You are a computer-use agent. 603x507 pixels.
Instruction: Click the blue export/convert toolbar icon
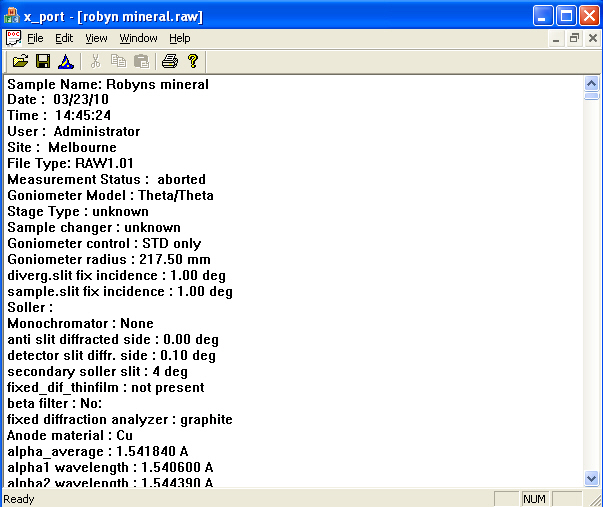pos(66,61)
